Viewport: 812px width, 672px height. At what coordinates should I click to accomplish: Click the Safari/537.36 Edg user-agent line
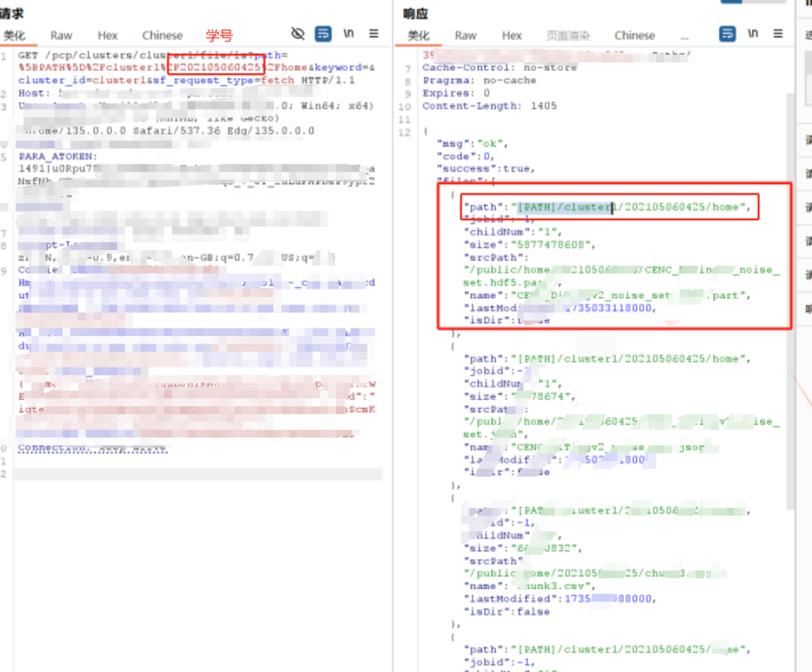click(165, 131)
